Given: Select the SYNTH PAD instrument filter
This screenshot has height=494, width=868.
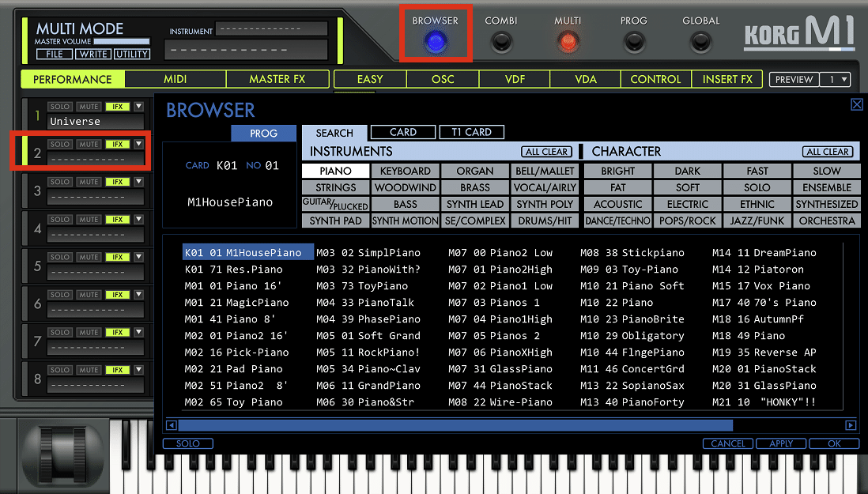Looking at the screenshot, I should [x=335, y=221].
